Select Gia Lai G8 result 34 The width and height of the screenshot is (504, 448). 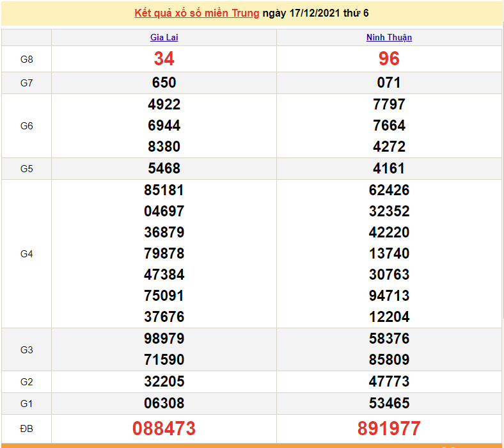[164, 59]
